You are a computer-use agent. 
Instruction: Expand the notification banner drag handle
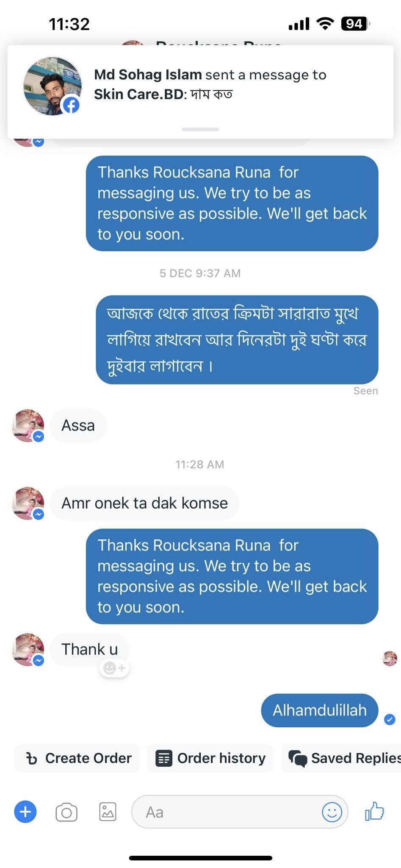[200, 129]
